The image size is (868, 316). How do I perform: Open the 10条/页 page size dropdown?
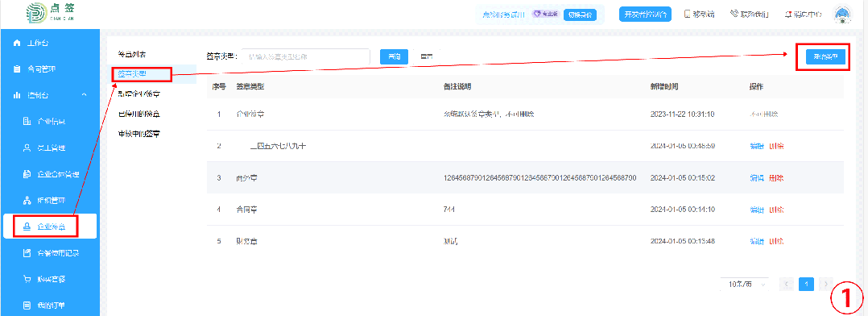[745, 284]
